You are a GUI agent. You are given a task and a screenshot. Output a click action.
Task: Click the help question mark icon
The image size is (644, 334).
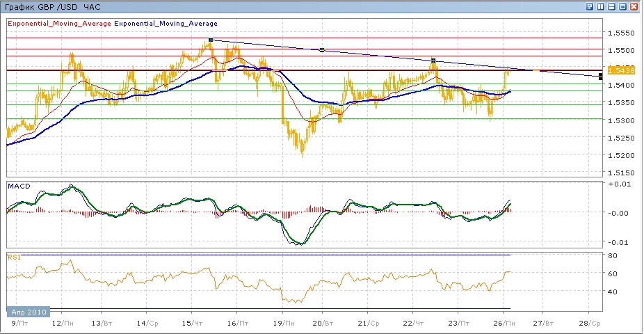[590, 6]
